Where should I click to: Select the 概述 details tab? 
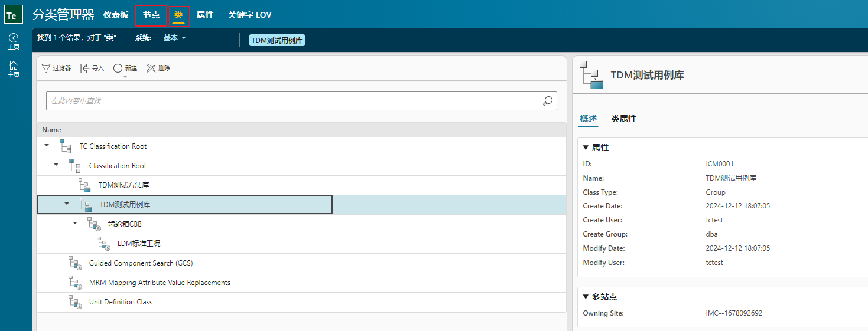tap(589, 119)
